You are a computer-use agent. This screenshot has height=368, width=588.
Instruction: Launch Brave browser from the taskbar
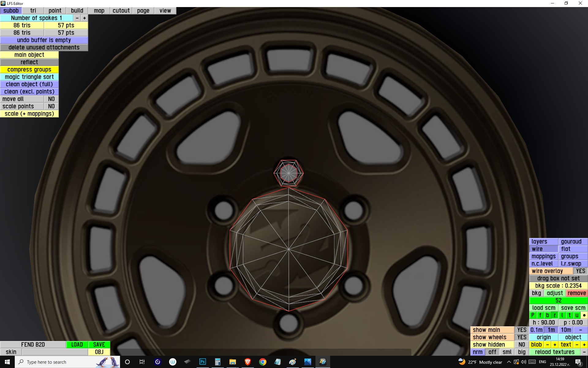click(247, 362)
